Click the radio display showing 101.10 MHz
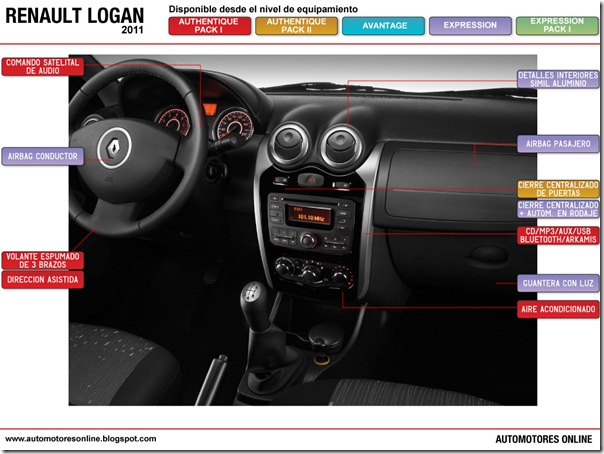Viewport: 604px width, 454px height. pos(309,215)
